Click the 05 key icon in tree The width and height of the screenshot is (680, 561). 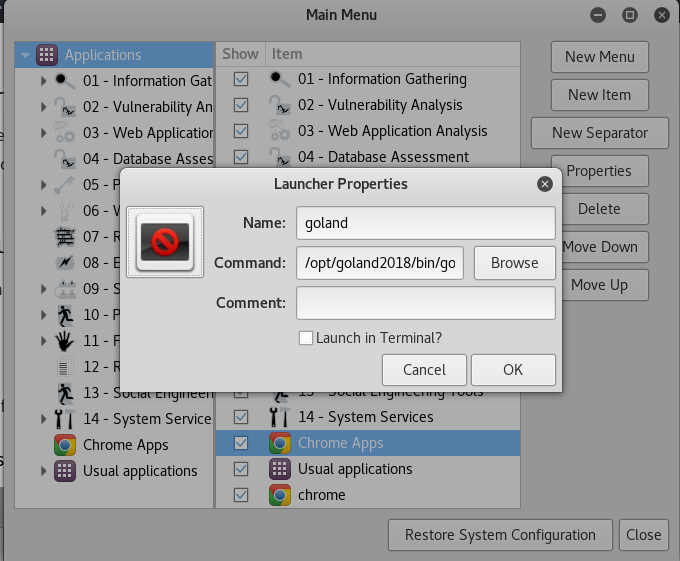pos(65,185)
